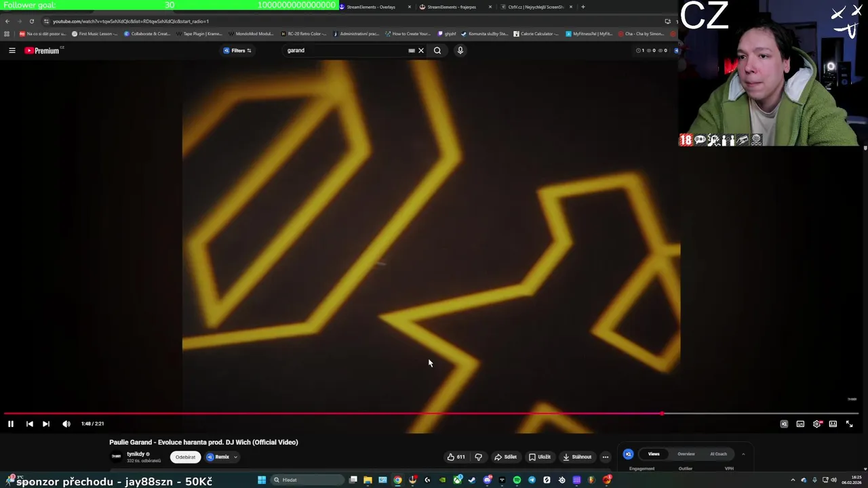Viewport: 868px width, 488px height.
Task: Open Telegram from the taskbar
Action: 532,480
